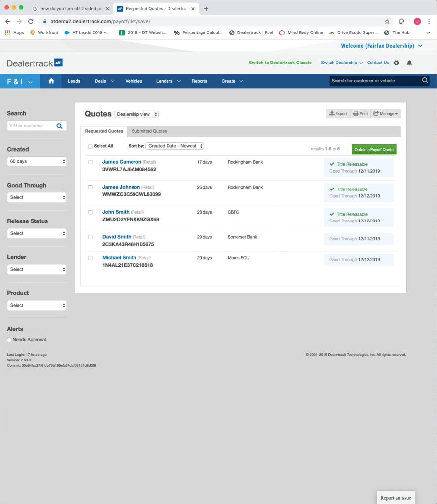The height and width of the screenshot is (504, 437).
Task: Click the magnifier in top customer search bar
Action: (425, 80)
